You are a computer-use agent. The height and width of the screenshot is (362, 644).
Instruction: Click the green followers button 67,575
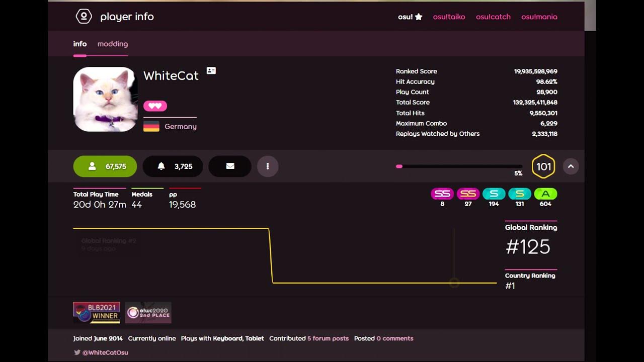pyautogui.click(x=105, y=166)
